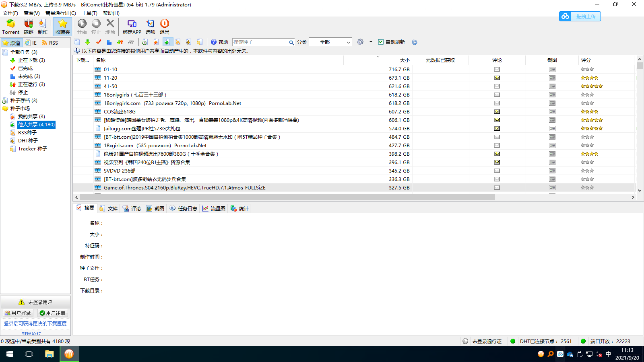Toggle the 自动刷新 checkbox
This screenshot has width=644, height=362.
[381, 42]
